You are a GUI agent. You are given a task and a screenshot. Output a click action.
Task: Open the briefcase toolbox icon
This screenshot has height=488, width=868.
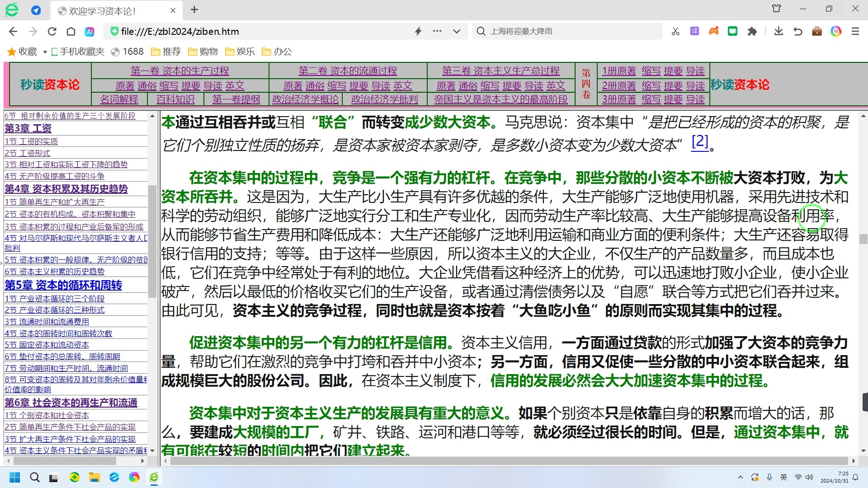(x=817, y=31)
